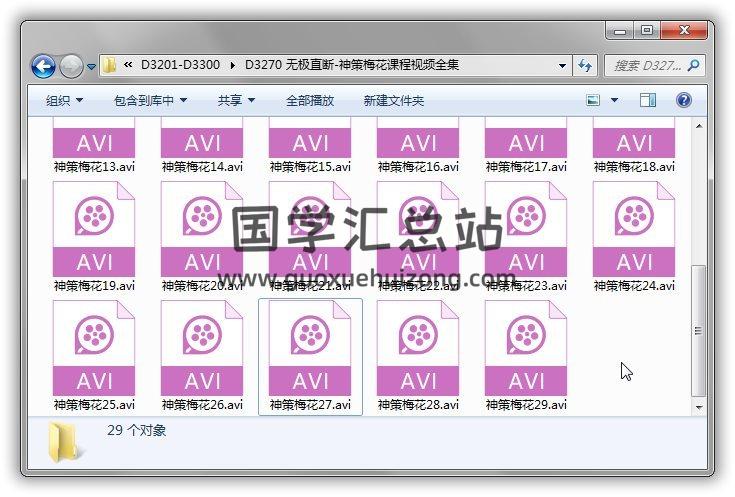
Task: Select file 神策梅花16.avi icon
Action: coord(418,138)
